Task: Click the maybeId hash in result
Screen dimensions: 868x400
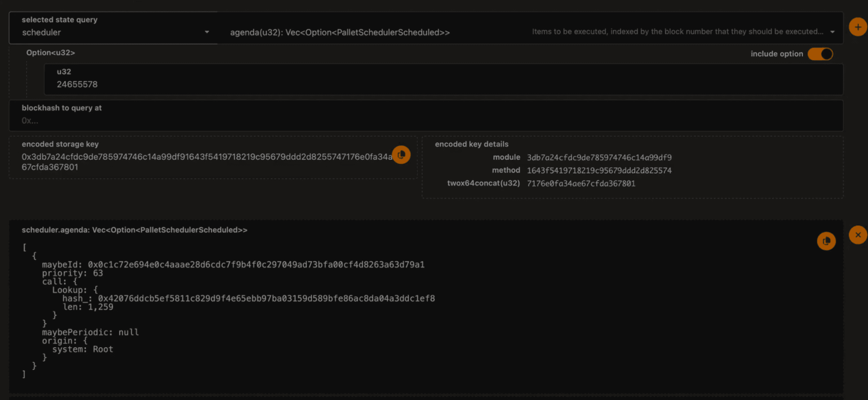Action: pos(256,265)
